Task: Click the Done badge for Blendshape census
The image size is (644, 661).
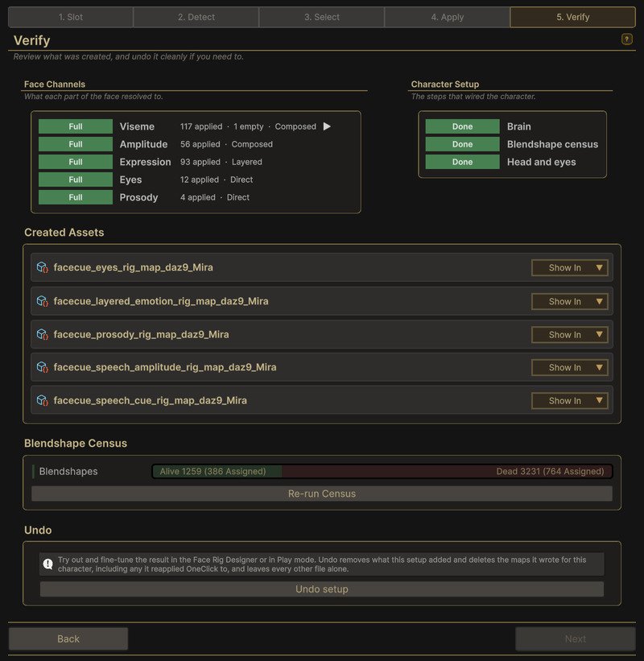Action: (462, 144)
